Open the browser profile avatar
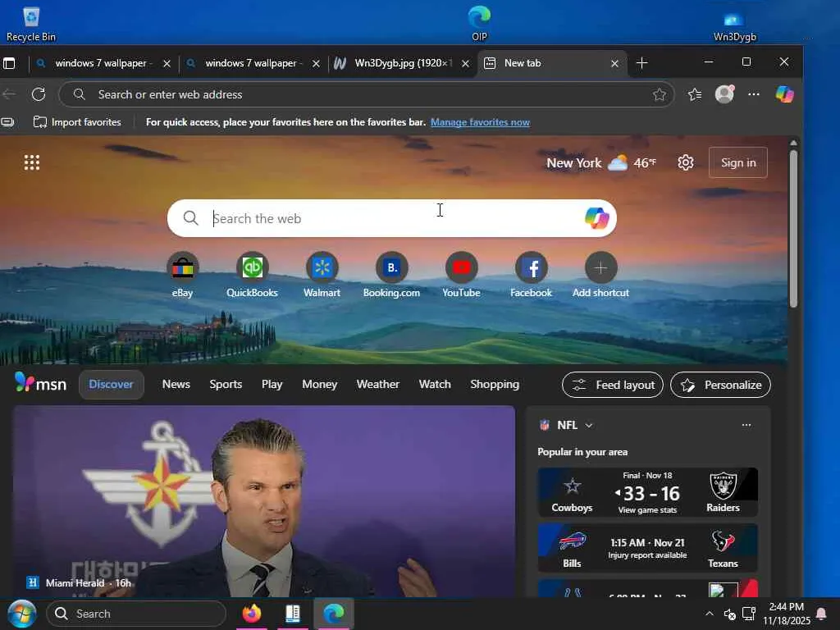Screen dimensions: 840x630 724,94
